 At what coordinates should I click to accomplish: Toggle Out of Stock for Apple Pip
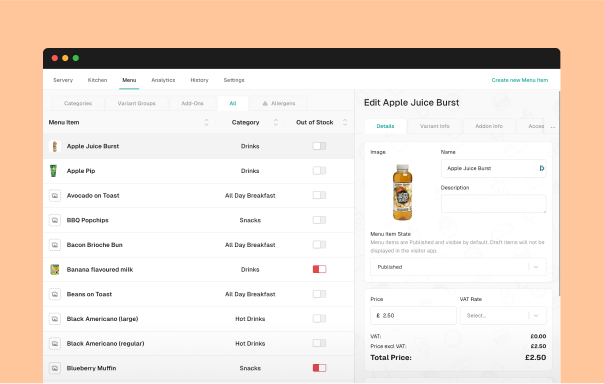pyautogui.click(x=319, y=171)
